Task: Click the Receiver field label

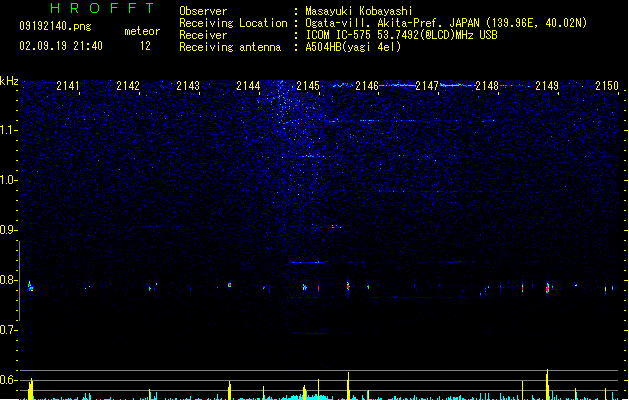Action: 203,35
